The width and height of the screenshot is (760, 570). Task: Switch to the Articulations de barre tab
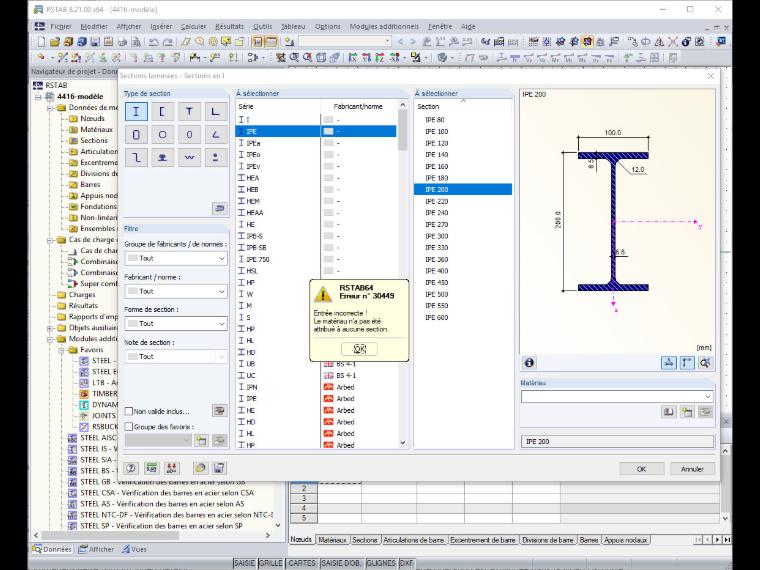413,539
